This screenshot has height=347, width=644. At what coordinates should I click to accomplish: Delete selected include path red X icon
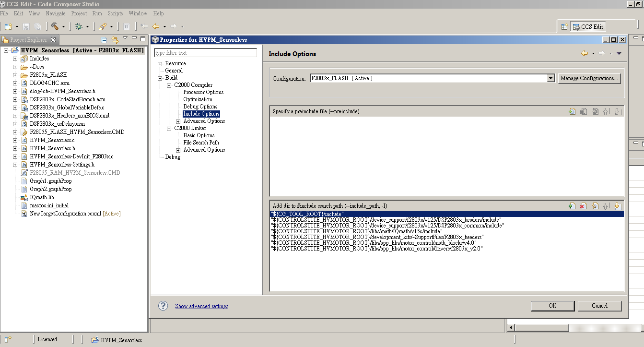[x=583, y=206]
